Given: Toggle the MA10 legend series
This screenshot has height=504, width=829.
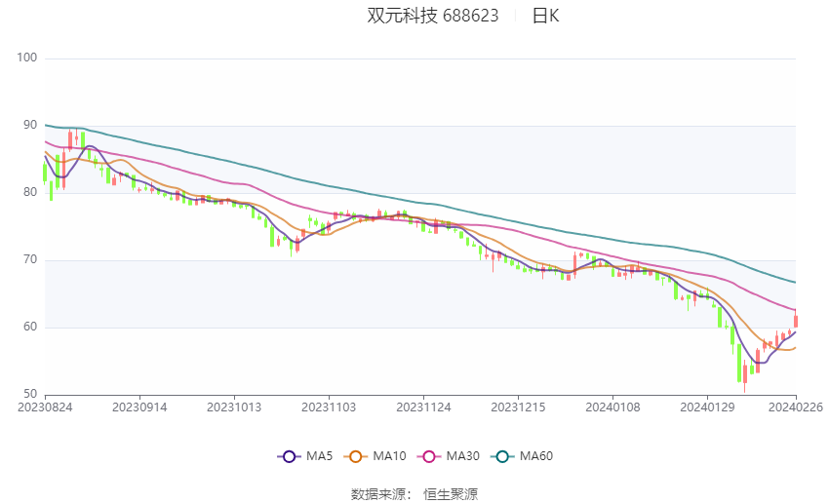Looking at the screenshot, I should 375,456.
